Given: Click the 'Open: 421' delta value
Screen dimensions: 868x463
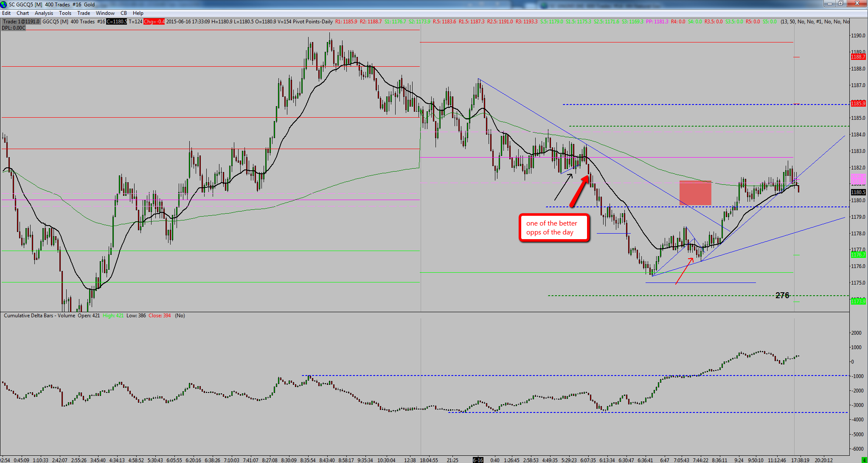Looking at the screenshot, I should pos(89,316).
